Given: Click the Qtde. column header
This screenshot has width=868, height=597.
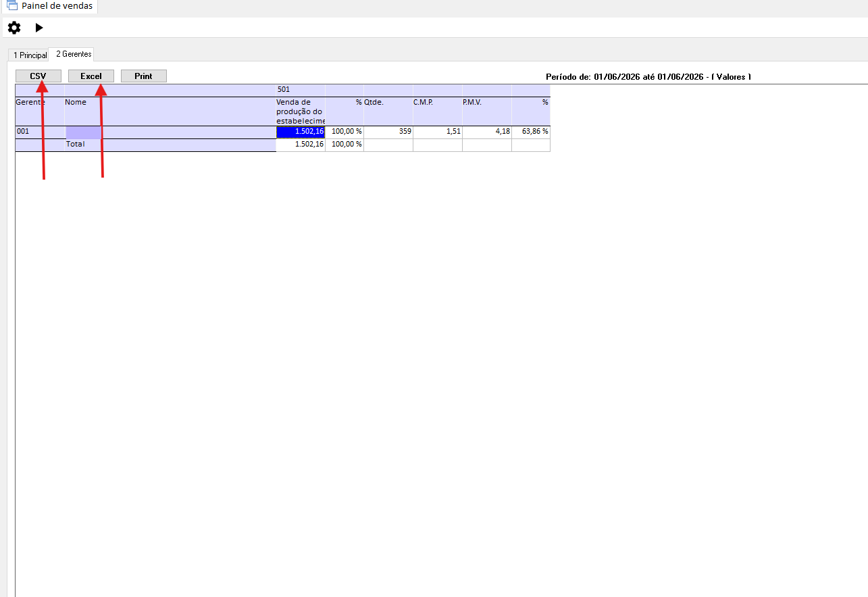Looking at the screenshot, I should (x=388, y=111).
